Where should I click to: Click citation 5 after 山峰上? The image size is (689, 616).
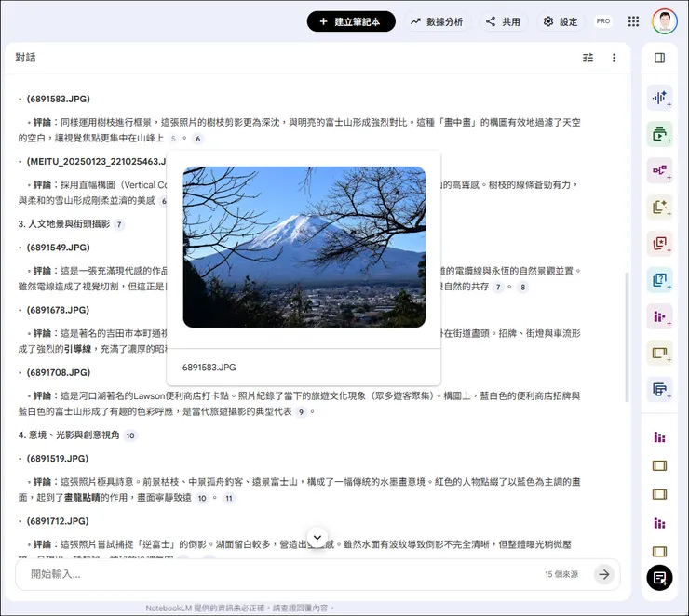pos(173,139)
